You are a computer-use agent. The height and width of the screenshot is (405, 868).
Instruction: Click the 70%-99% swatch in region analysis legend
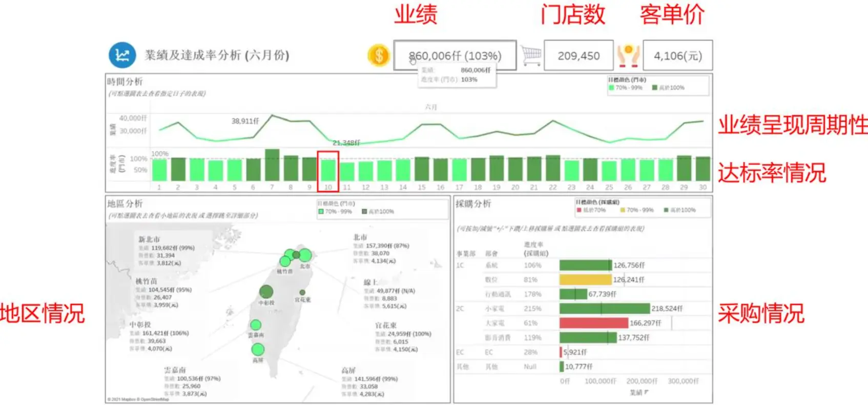pos(321,211)
